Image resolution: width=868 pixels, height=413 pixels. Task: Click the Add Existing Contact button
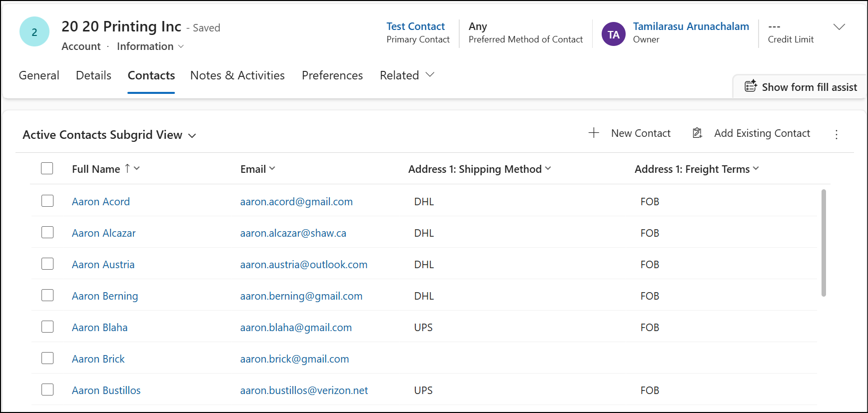pyautogui.click(x=751, y=133)
